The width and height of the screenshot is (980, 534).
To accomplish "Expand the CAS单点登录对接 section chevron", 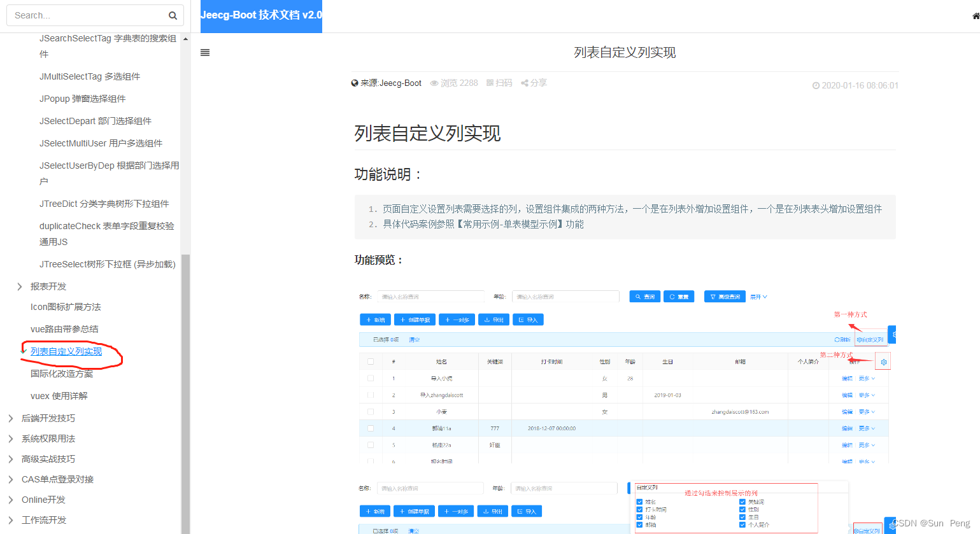I will [11, 480].
